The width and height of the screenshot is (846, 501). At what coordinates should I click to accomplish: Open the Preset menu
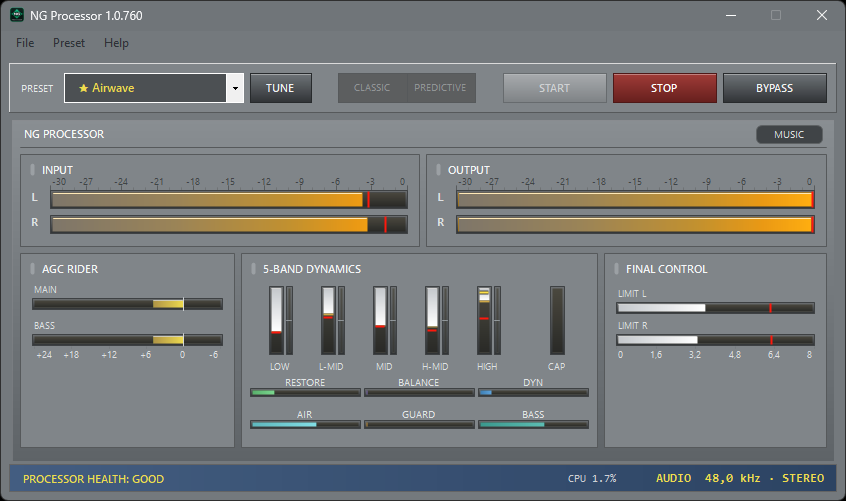(x=69, y=43)
